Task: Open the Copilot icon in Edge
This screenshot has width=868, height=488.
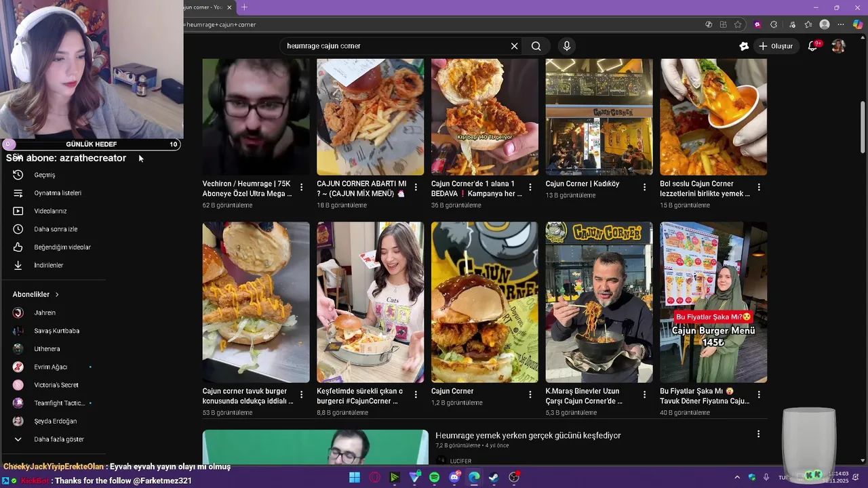Action: [x=858, y=24]
